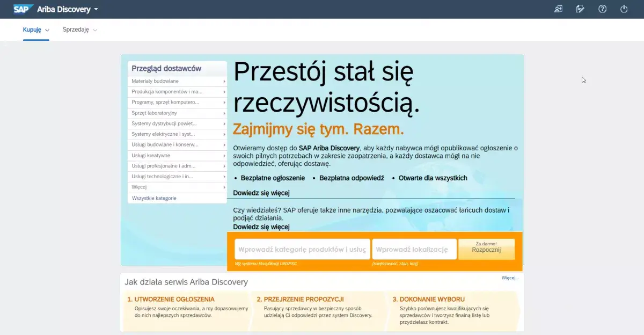644x335 pixels.
Task: Open the help question mark icon
Action: pos(602,9)
